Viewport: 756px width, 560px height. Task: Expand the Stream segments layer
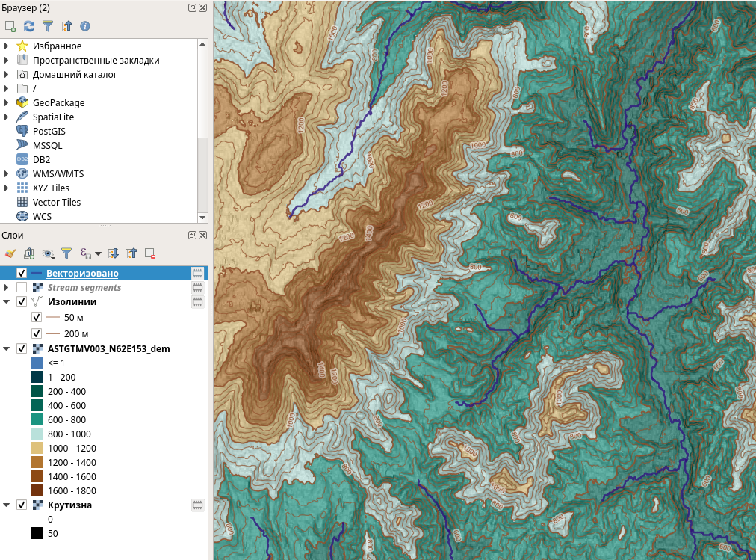pos(7,288)
